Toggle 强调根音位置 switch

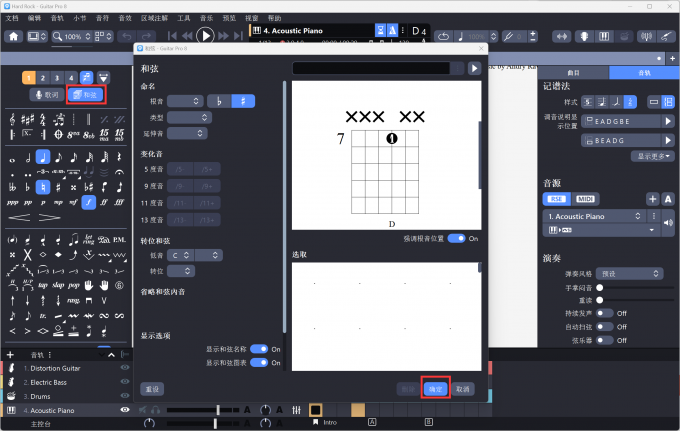457,238
